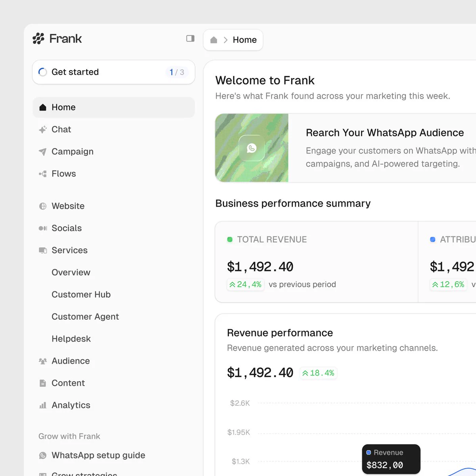Click the Revenue performance heading
The height and width of the screenshot is (476, 476).
tap(280, 333)
